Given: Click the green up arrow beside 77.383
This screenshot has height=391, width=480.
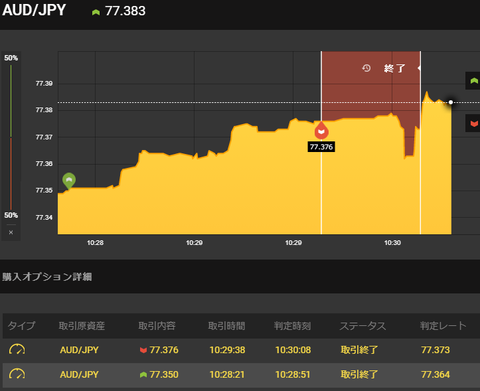Looking at the screenshot, I should 96,12.
